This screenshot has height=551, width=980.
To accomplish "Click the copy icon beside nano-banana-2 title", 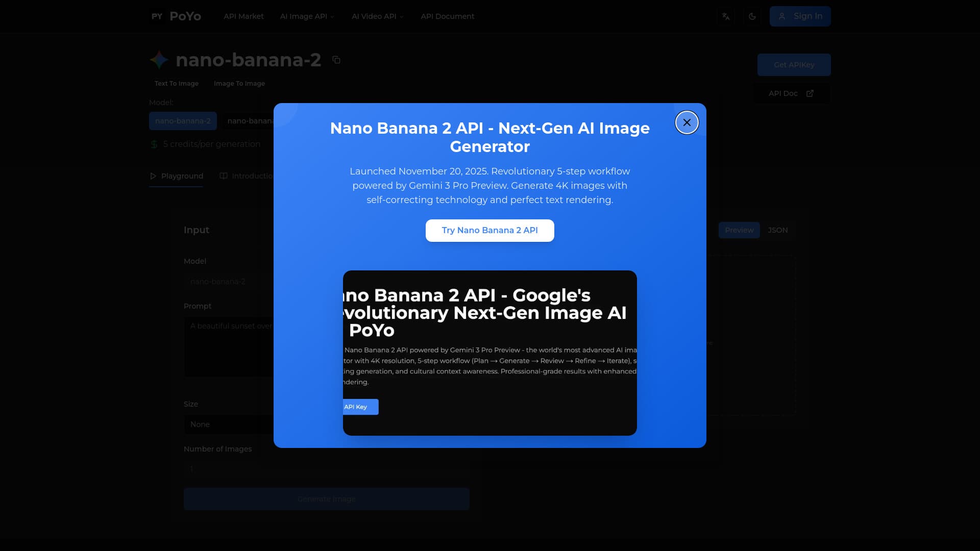I will pos(336,60).
